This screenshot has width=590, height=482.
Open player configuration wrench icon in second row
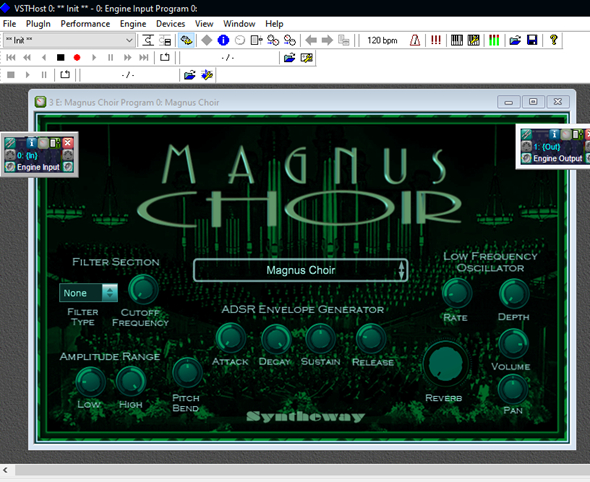coord(306,58)
